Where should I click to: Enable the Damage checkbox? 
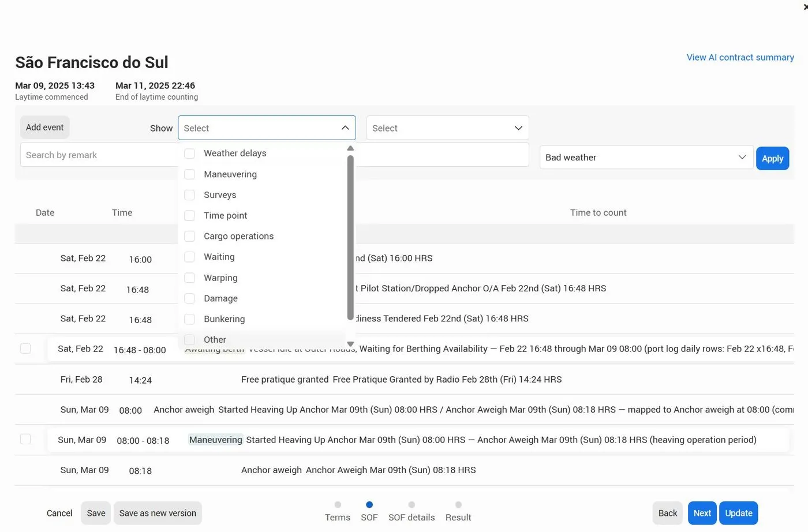point(189,298)
